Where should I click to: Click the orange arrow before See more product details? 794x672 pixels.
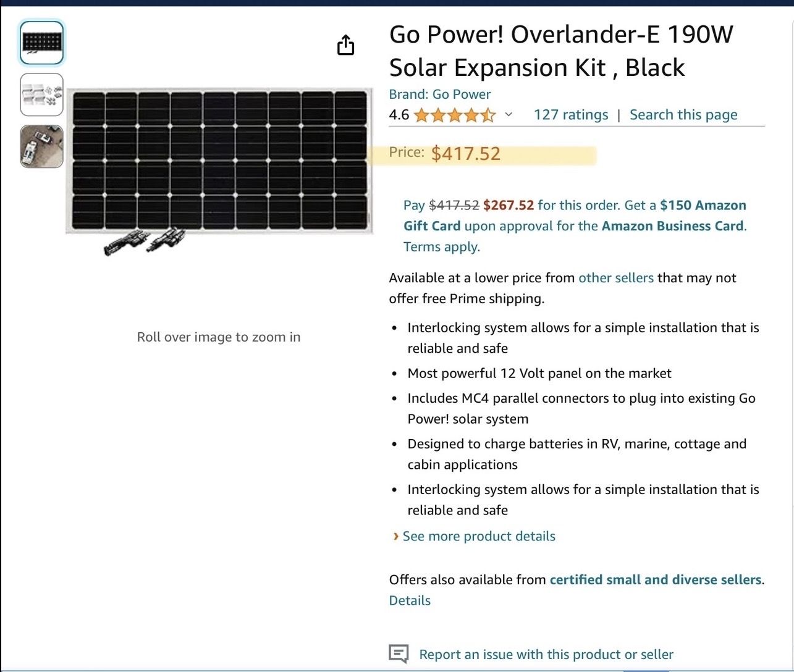(395, 536)
